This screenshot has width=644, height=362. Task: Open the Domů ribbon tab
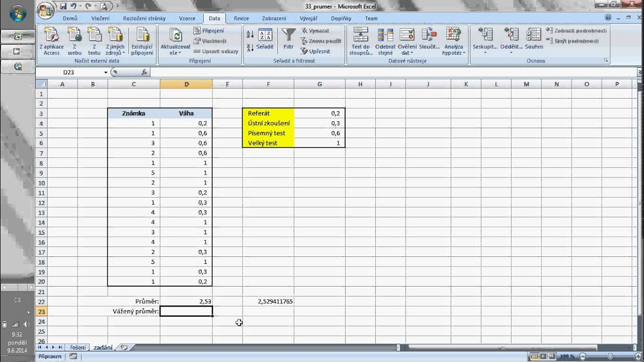[x=70, y=18]
